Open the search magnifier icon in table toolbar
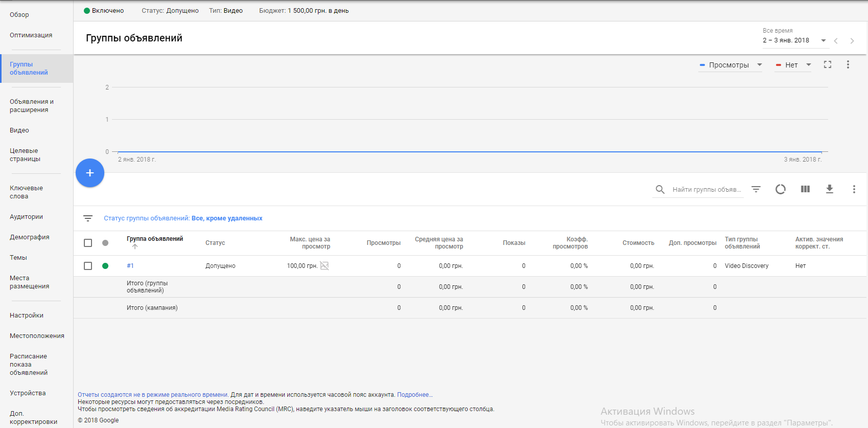 [x=660, y=190]
